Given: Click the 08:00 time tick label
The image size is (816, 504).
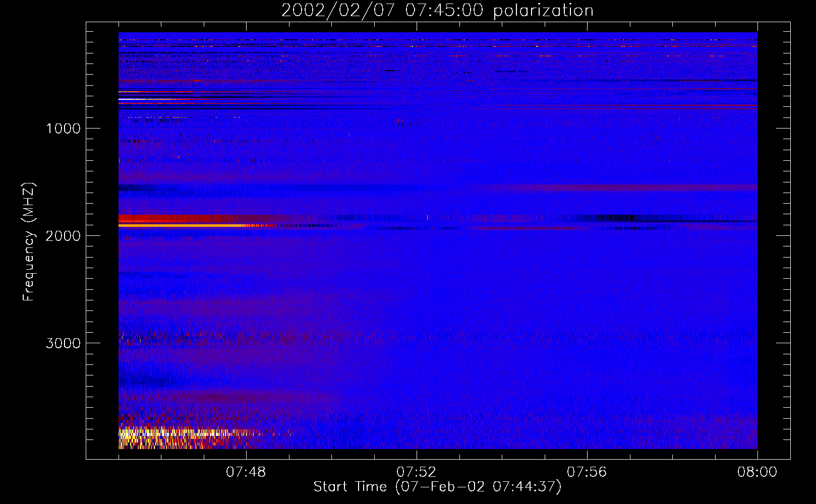Looking at the screenshot, I should pyautogui.click(x=757, y=472).
